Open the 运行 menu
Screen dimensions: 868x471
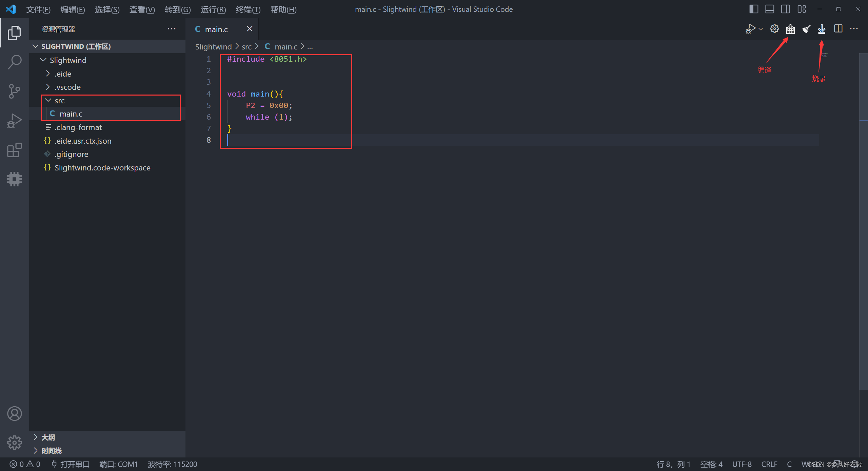click(213, 9)
